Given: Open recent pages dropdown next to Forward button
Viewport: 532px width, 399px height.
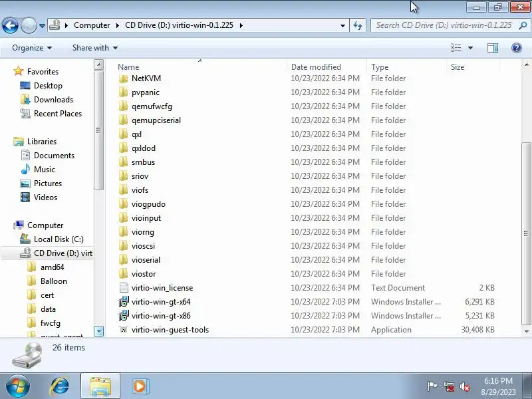Looking at the screenshot, I should click(x=42, y=25).
